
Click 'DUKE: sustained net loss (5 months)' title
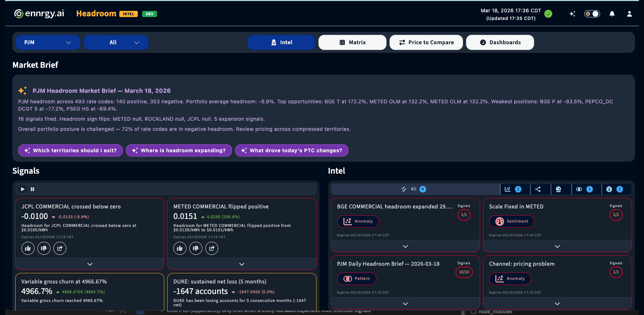[220, 282]
